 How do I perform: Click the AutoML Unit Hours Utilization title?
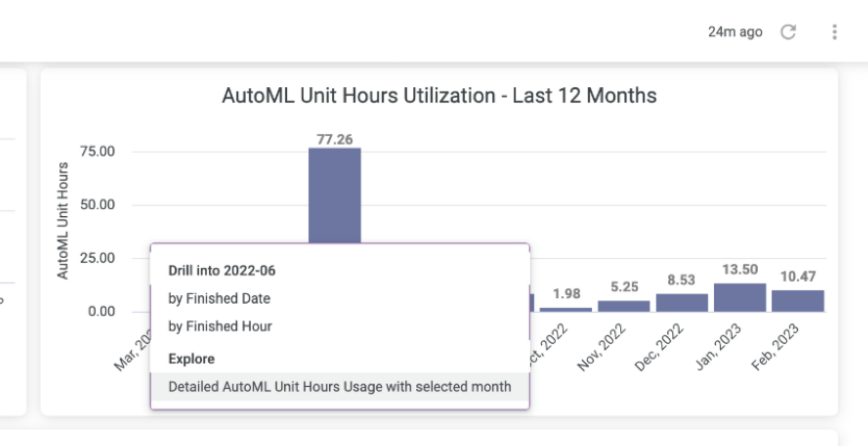point(439,96)
